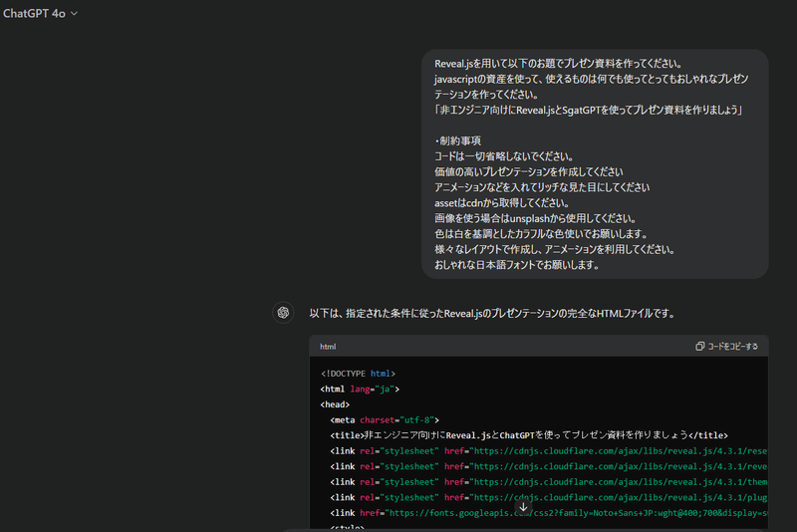This screenshot has width=797, height=532.
Task: Click the <title> code line mentioning ChatGPT
Action: coord(529,435)
